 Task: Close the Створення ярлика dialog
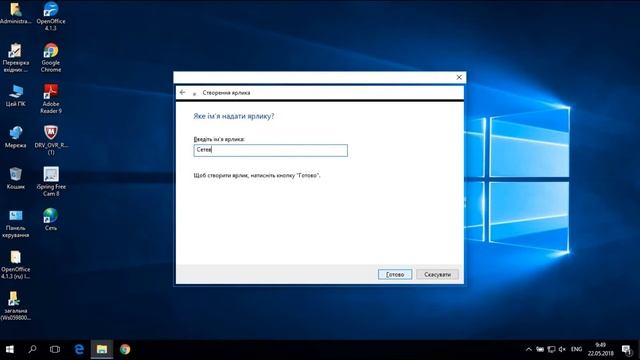[459, 77]
